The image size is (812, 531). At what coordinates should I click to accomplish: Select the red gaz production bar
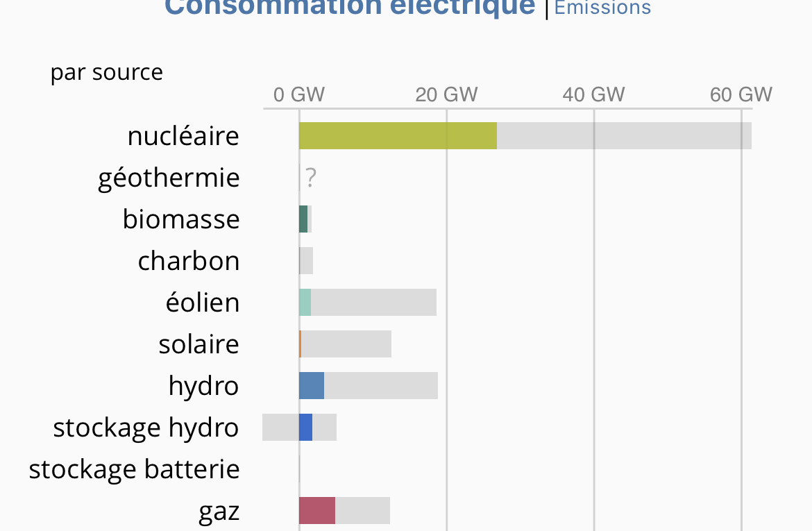pyautogui.click(x=317, y=510)
